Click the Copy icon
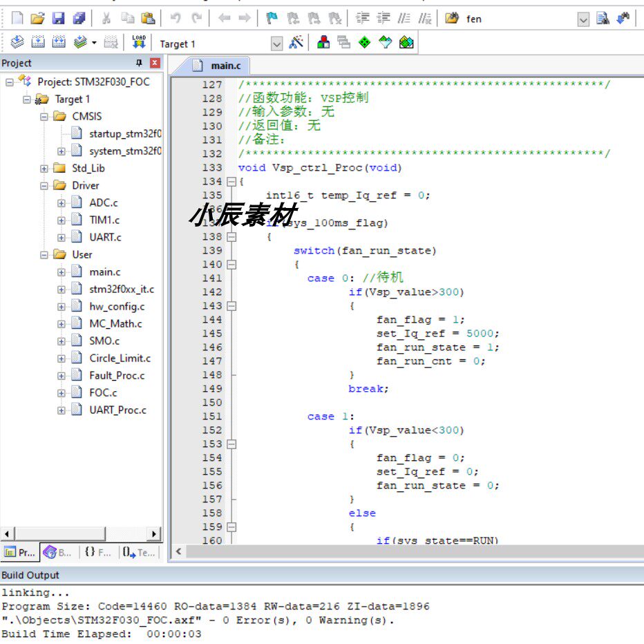 (x=128, y=19)
